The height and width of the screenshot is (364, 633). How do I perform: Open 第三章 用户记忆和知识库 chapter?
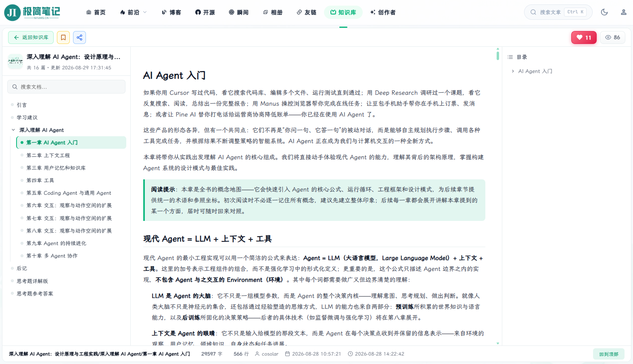coord(56,168)
